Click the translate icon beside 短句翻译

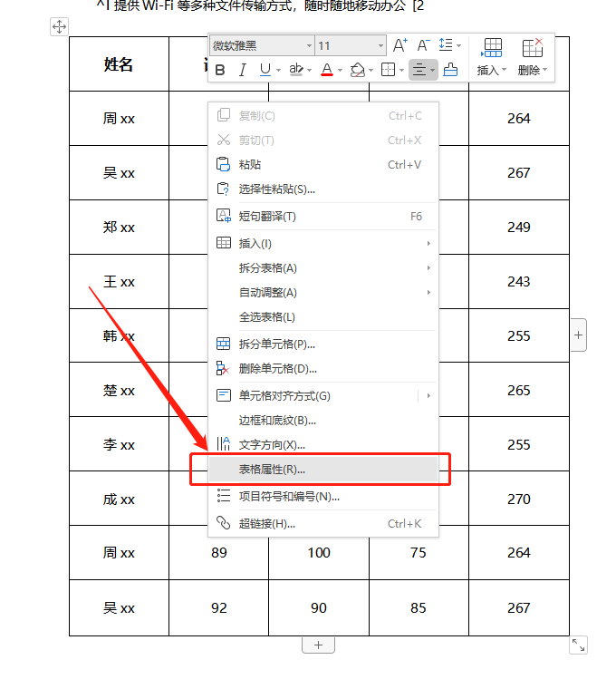click(223, 216)
